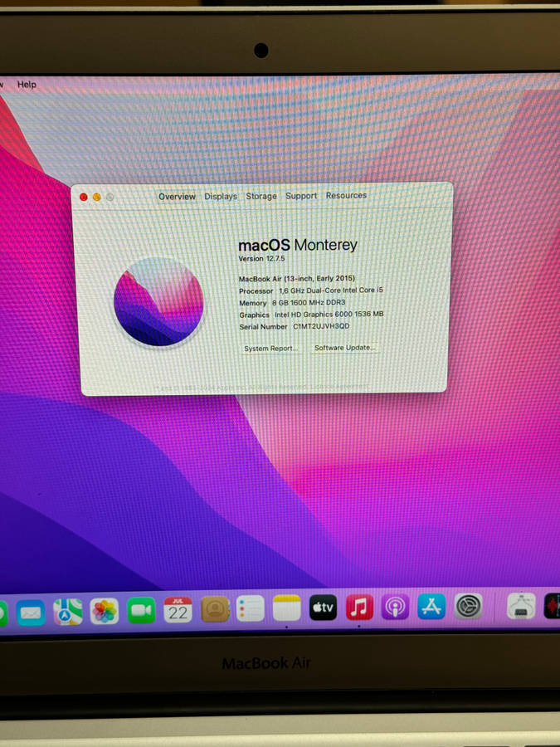
Task: Launch the purple Podcasts app
Action: (x=396, y=608)
